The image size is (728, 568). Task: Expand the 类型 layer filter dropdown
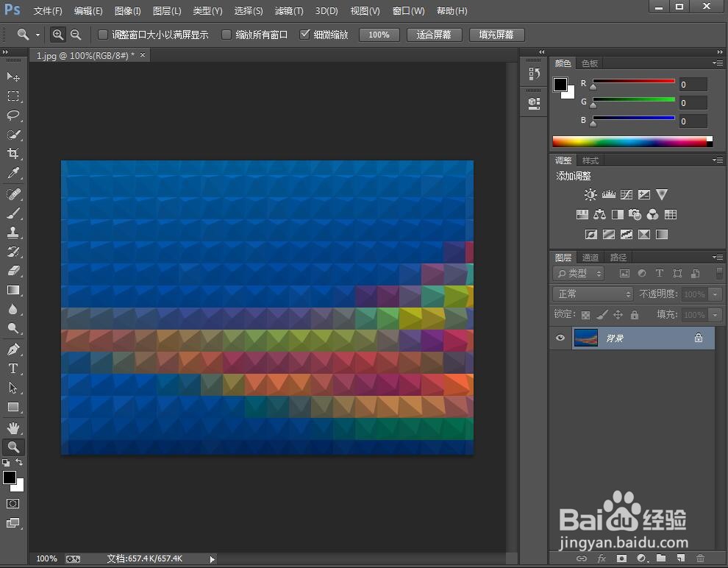(x=578, y=274)
